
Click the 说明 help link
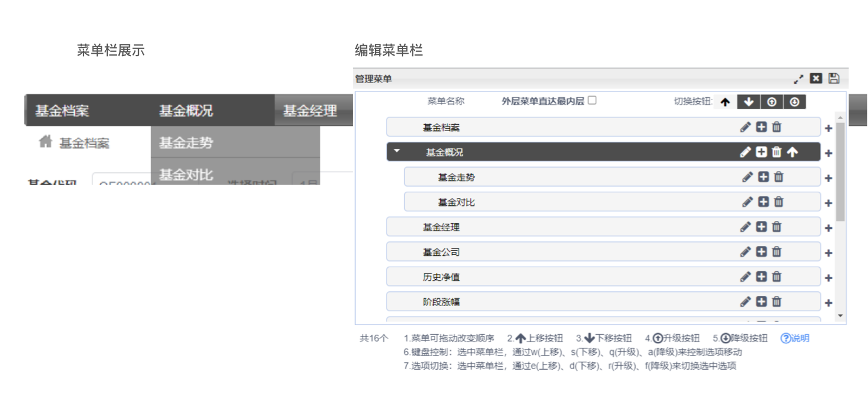click(x=795, y=338)
